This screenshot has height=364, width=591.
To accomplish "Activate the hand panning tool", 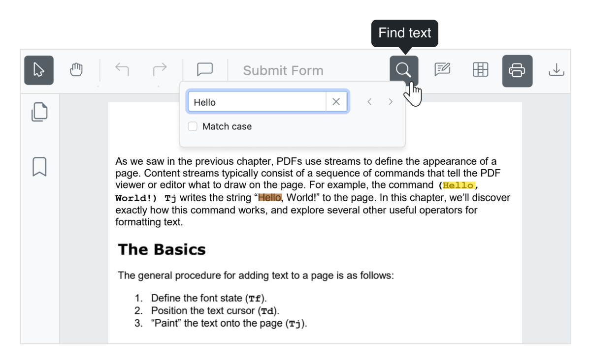I will point(76,70).
